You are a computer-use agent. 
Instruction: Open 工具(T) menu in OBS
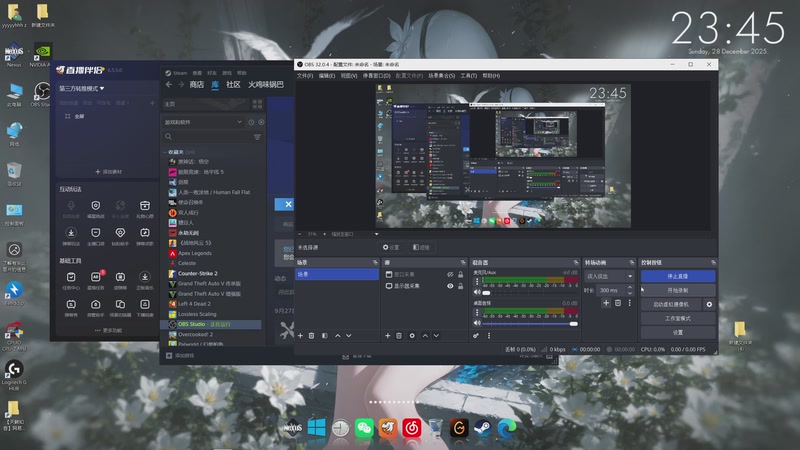coord(468,76)
